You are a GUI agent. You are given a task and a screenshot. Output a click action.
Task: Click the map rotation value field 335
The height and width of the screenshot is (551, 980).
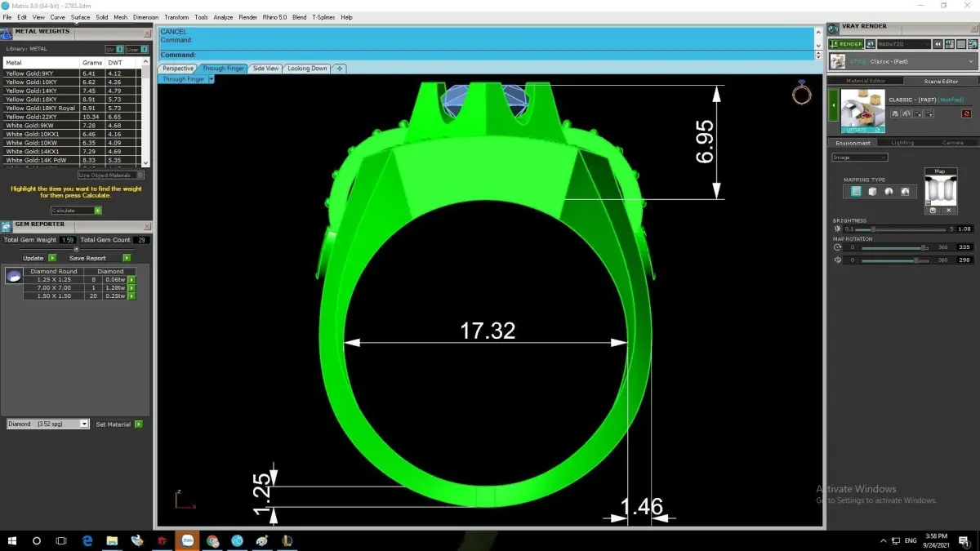pos(964,247)
